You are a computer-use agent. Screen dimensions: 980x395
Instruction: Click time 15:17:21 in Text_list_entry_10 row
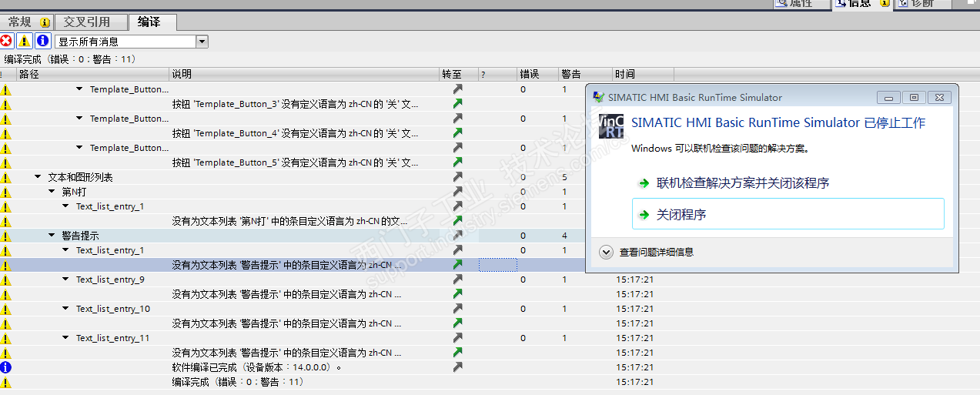point(634,309)
